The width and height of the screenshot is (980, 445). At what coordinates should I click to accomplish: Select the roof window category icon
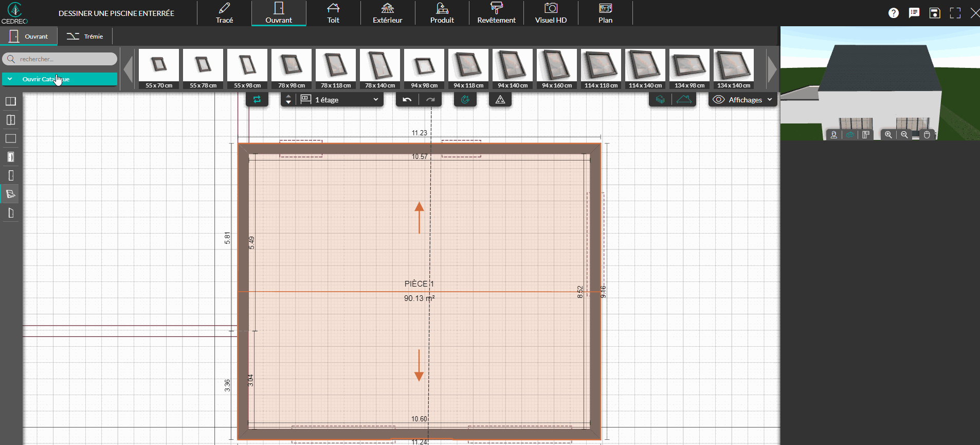point(10,194)
